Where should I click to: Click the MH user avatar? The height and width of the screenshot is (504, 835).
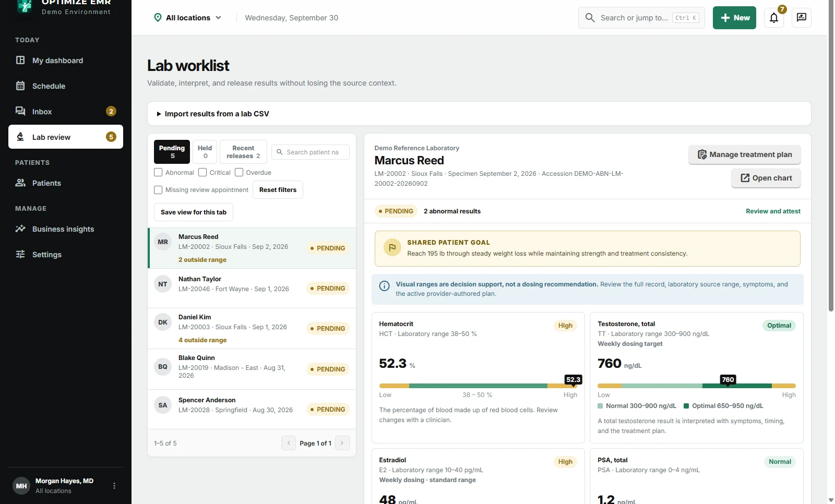(21, 486)
